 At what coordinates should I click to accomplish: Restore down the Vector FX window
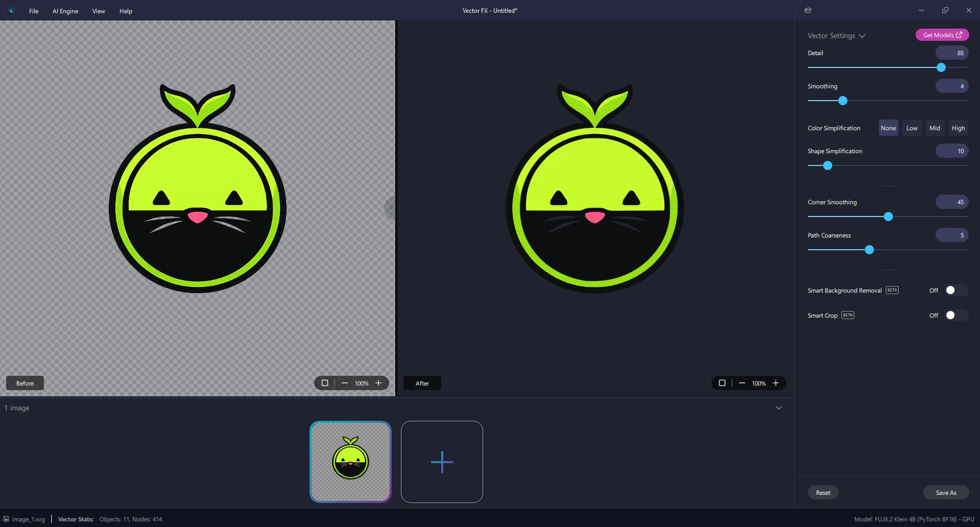[x=945, y=10]
